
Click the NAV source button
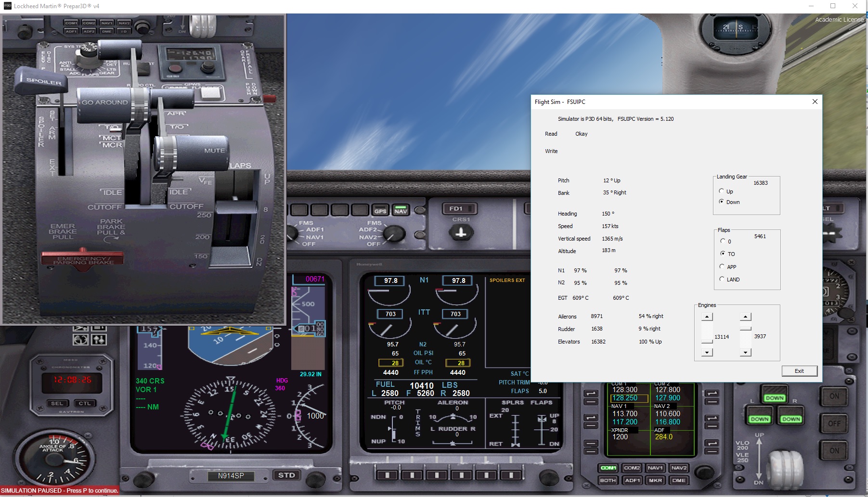pyautogui.click(x=401, y=211)
